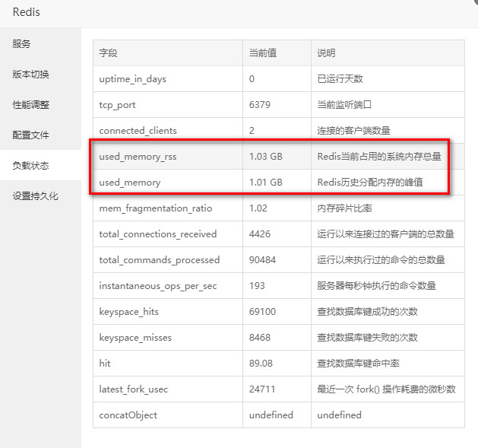This screenshot has height=448, width=478.
Task: Click the 90484 value cell
Action: (277, 260)
